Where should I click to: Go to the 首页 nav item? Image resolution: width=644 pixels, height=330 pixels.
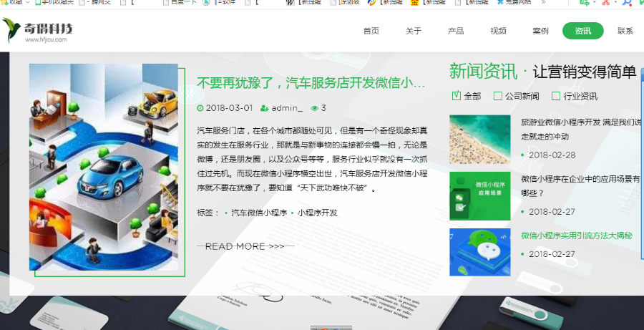[x=371, y=31]
